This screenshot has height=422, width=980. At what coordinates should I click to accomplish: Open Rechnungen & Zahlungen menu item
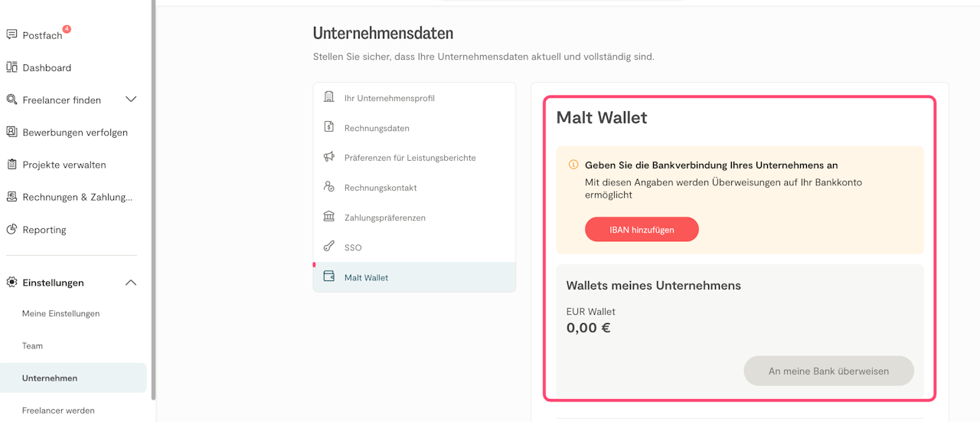coord(77,197)
